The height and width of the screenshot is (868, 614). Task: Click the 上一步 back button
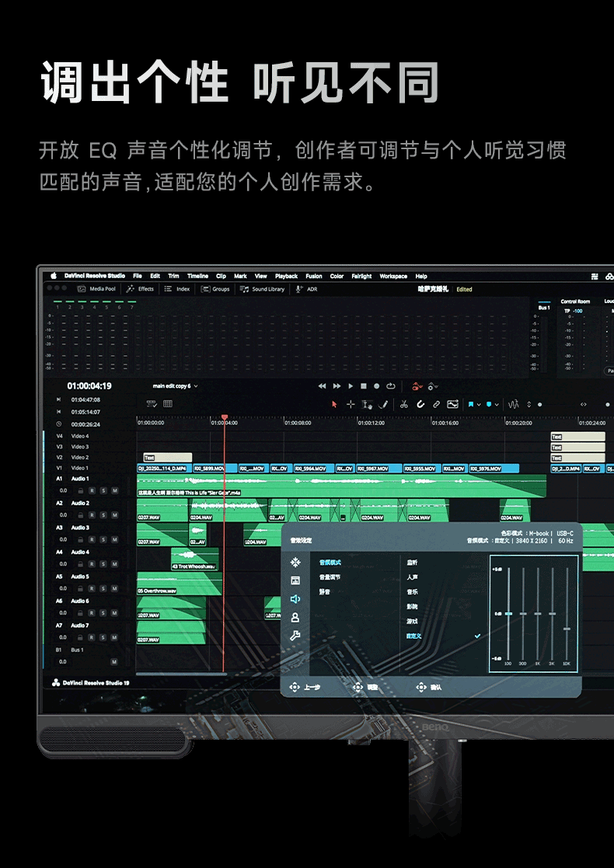coord(305,687)
